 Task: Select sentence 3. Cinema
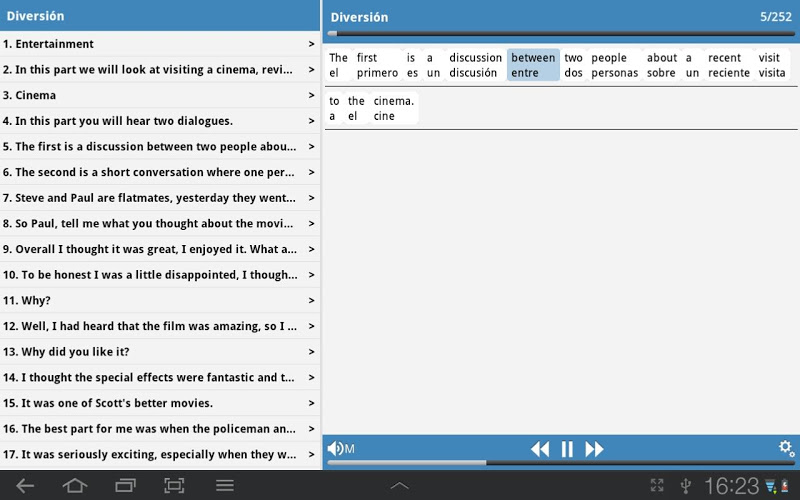tap(160, 95)
